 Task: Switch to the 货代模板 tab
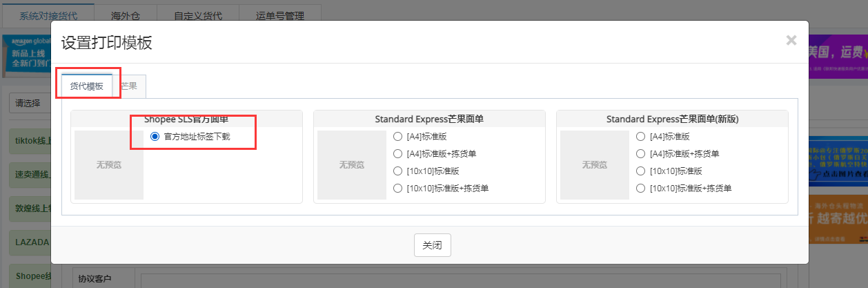pyautogui.click(x=87, y=86)
